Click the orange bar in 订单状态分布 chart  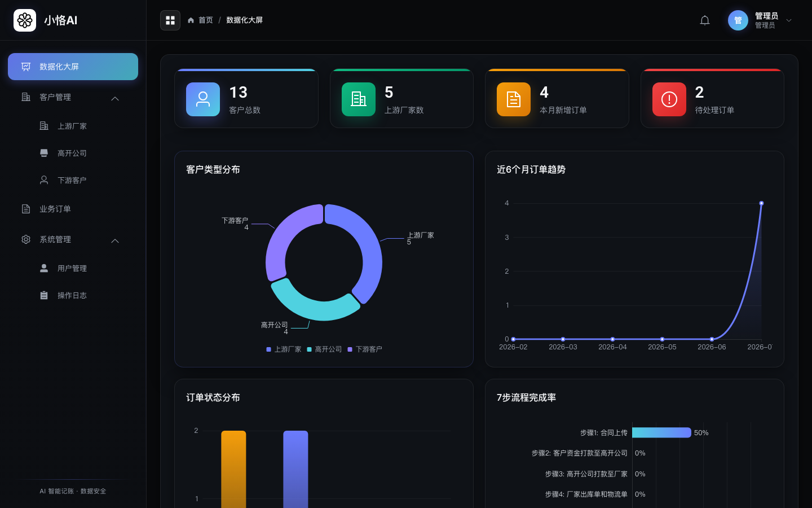[x=233, y=469]
